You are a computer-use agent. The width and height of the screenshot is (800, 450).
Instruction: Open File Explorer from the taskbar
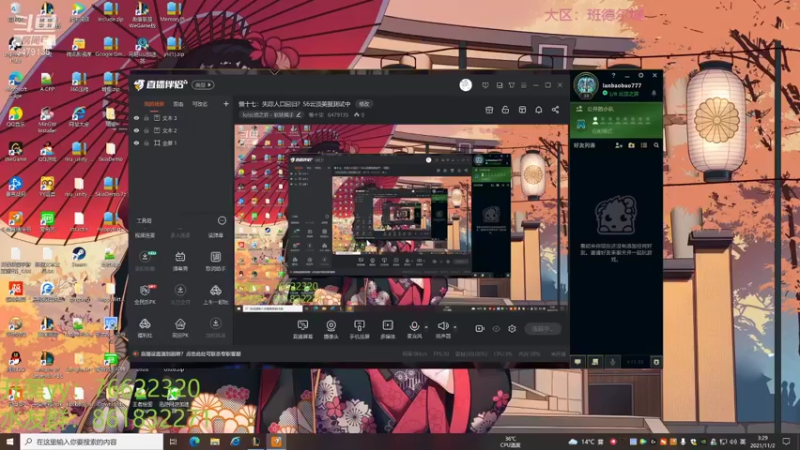(x=215, y=441)
